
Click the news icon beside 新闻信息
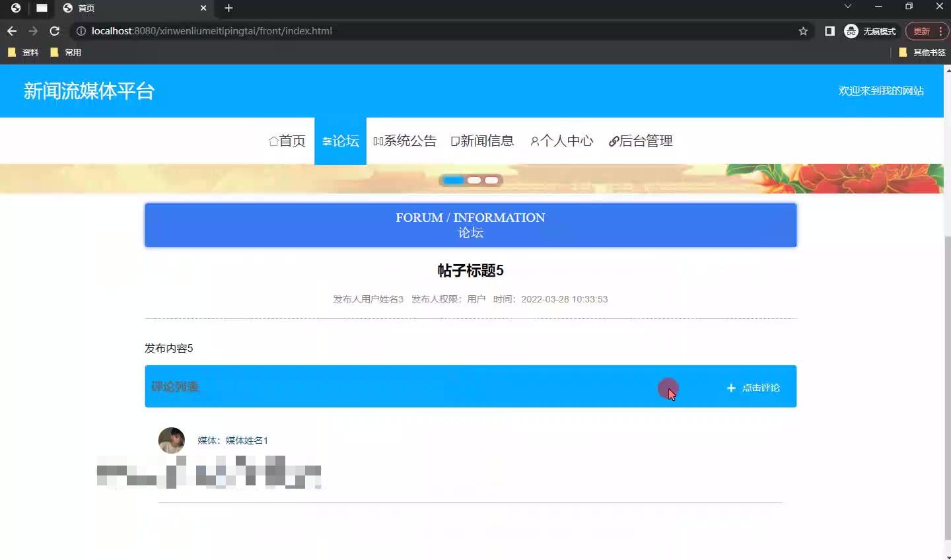tap(454, 141)
